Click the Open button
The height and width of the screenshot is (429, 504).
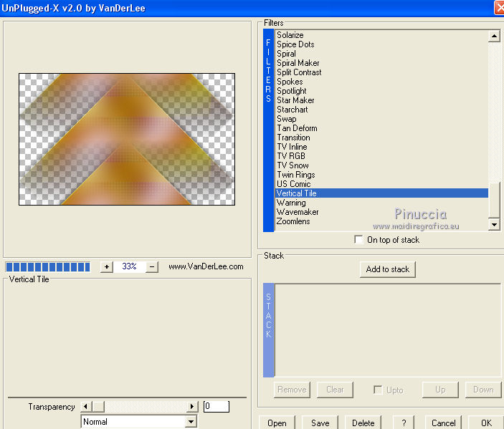[x=277, y=423]
